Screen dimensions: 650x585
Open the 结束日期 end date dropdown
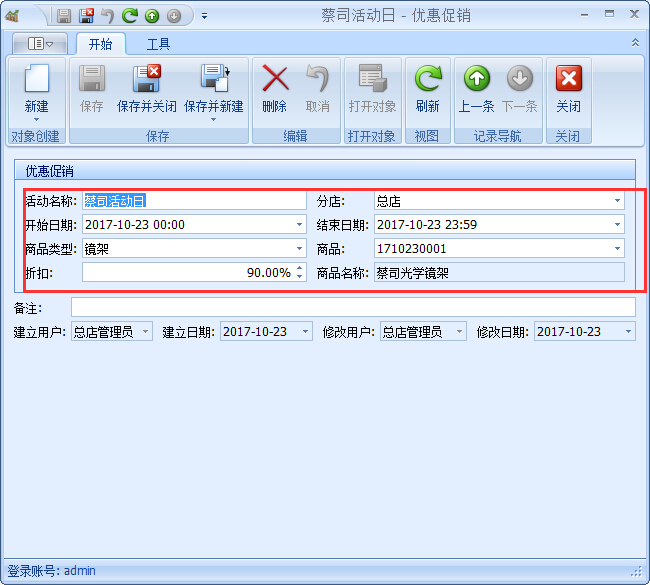pyautogui.click(x=617, y=225)
